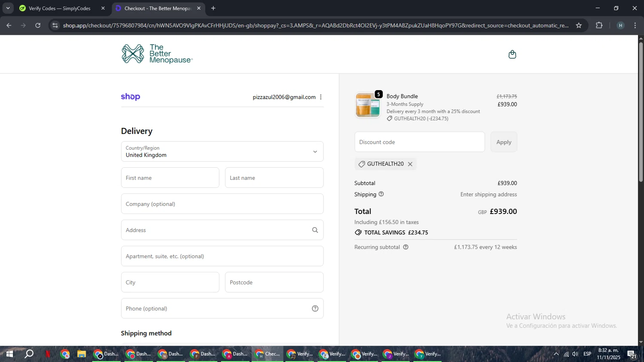This screenshot has width=644, height=362.
Task: Open the account options three-dot menu
Action: pyautogui.click(x=321, y=97)
